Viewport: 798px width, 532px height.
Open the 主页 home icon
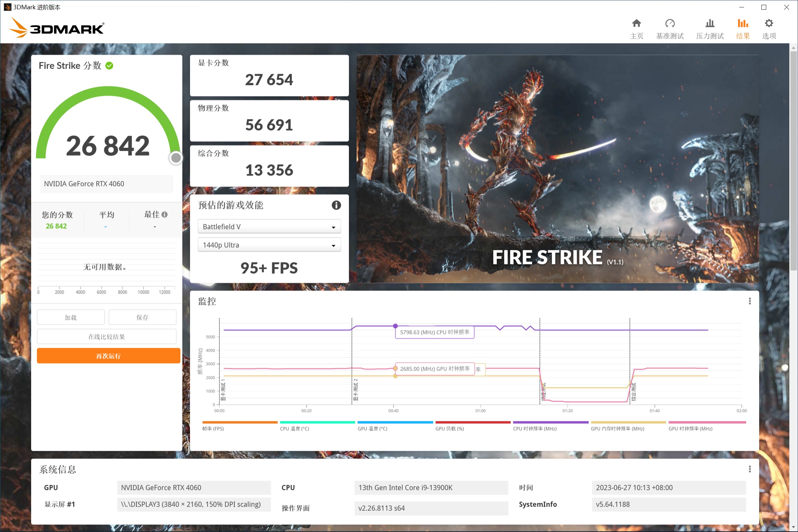636,23
